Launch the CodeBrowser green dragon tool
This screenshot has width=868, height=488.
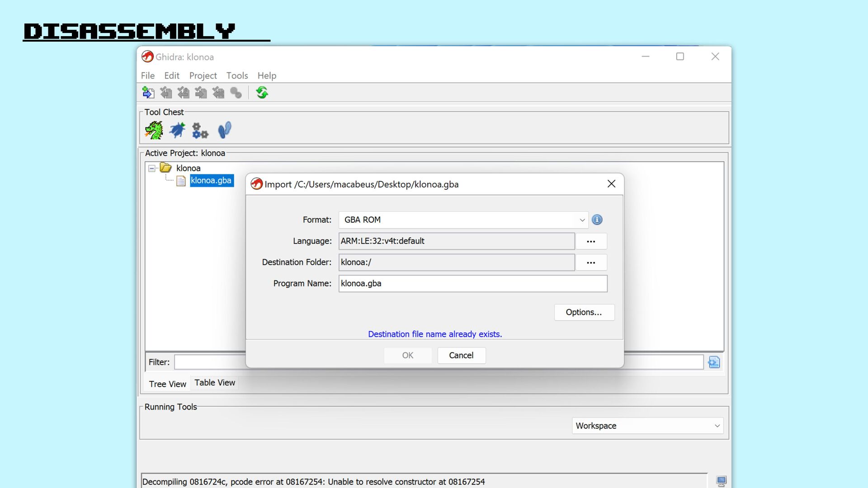click(x=154, y=130)
